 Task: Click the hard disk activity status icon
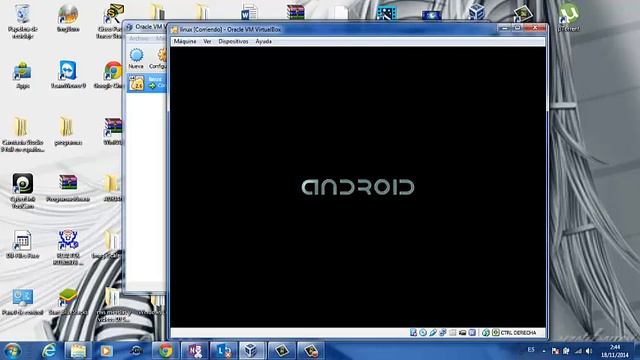coord(413,333)
